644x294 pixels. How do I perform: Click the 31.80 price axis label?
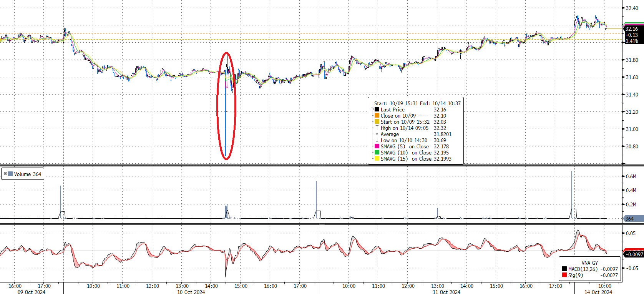(632, 60)
